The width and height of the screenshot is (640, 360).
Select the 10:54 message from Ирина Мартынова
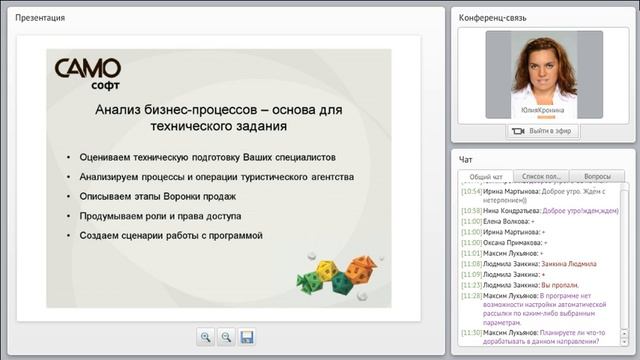tap(540, 196)
